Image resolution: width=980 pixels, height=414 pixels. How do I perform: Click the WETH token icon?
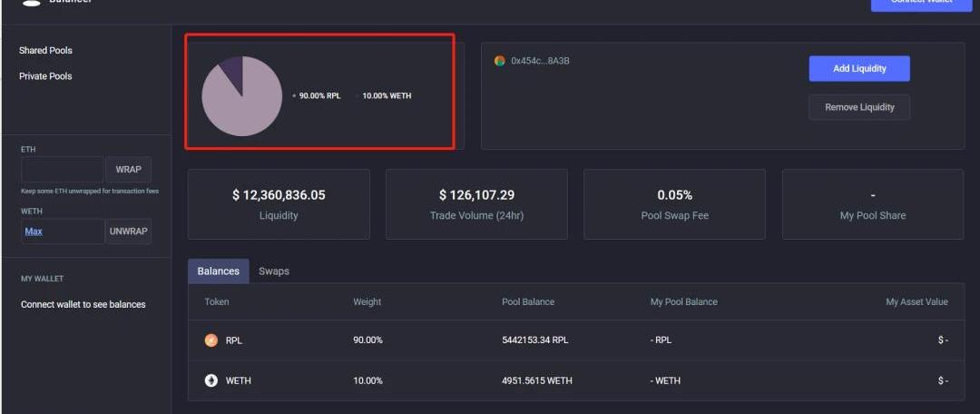(x=211, y=380)
